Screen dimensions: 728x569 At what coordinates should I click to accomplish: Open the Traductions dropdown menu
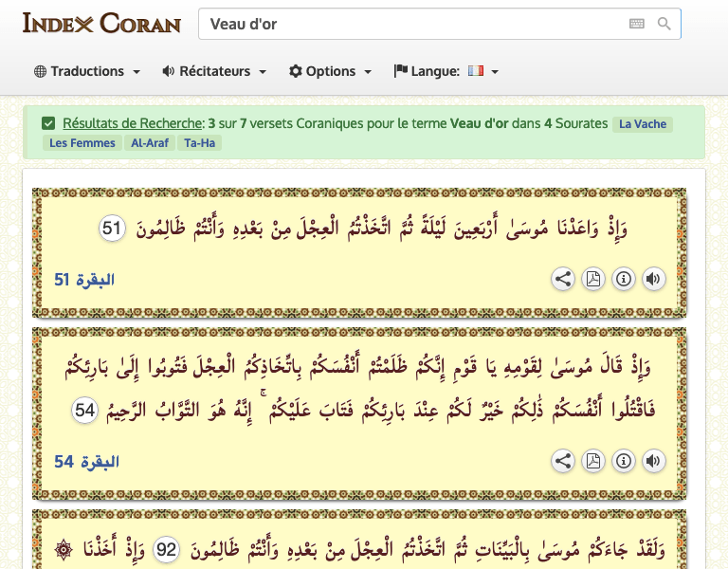(87, 71)
